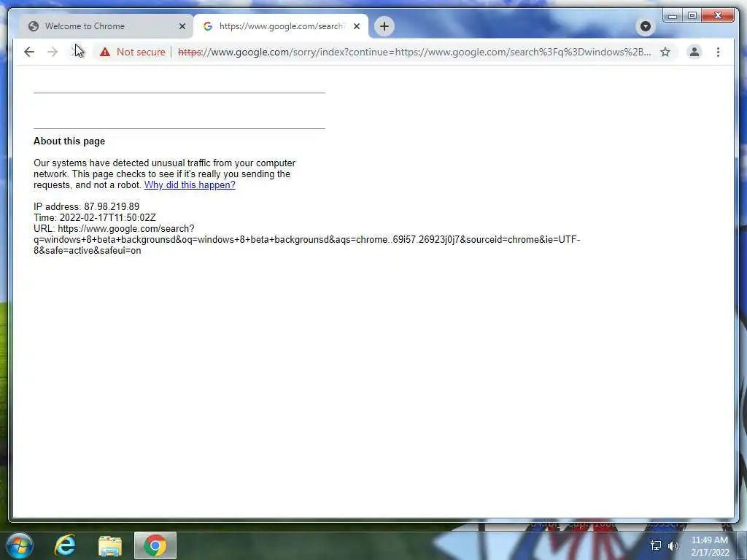The image size is (747, 560).
Task: Launch Internet Explorer from the taskbar
Action: pyautogui.click(x=65, y=545)
